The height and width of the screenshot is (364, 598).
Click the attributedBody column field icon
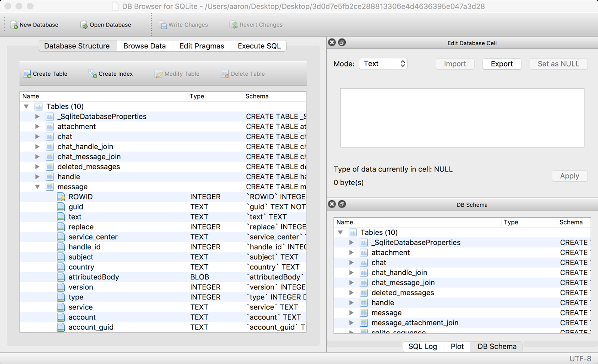(x=61, y=277)
